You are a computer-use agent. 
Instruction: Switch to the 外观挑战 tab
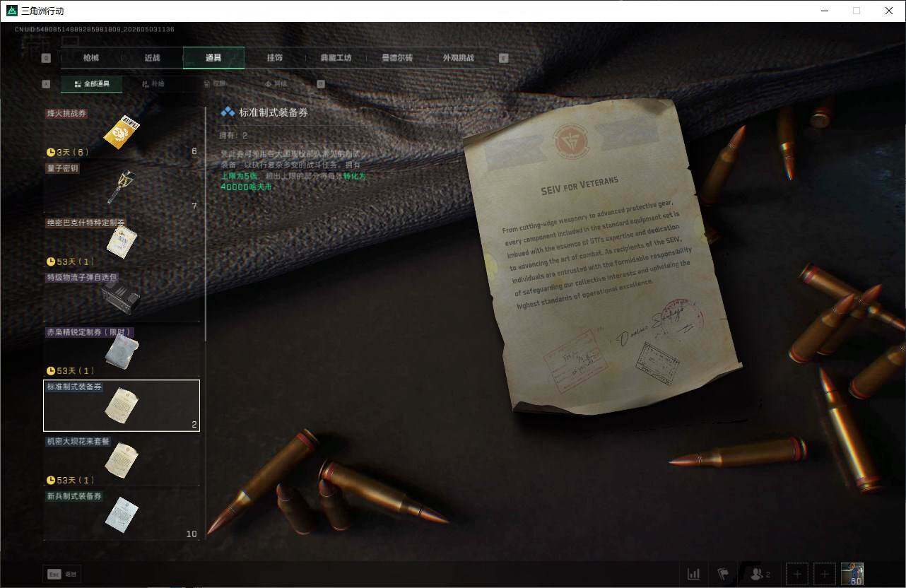point(458,58)
